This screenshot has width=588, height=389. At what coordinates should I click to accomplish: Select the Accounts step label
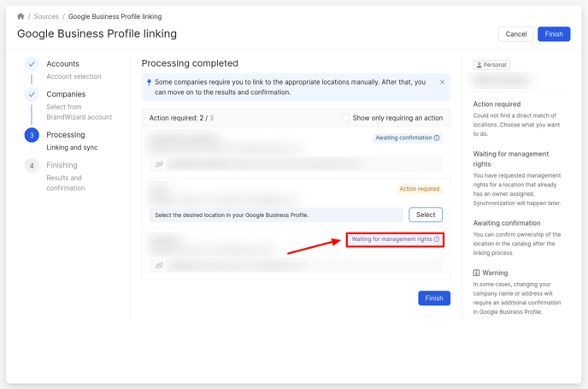tap(62, 64)
